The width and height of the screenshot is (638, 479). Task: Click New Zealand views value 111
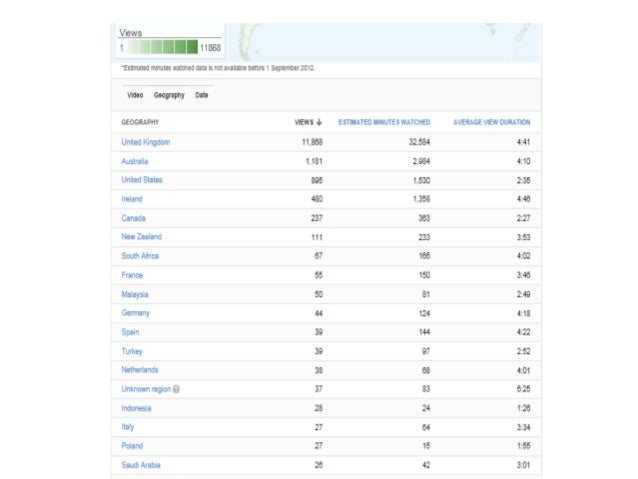coord(317,237)
